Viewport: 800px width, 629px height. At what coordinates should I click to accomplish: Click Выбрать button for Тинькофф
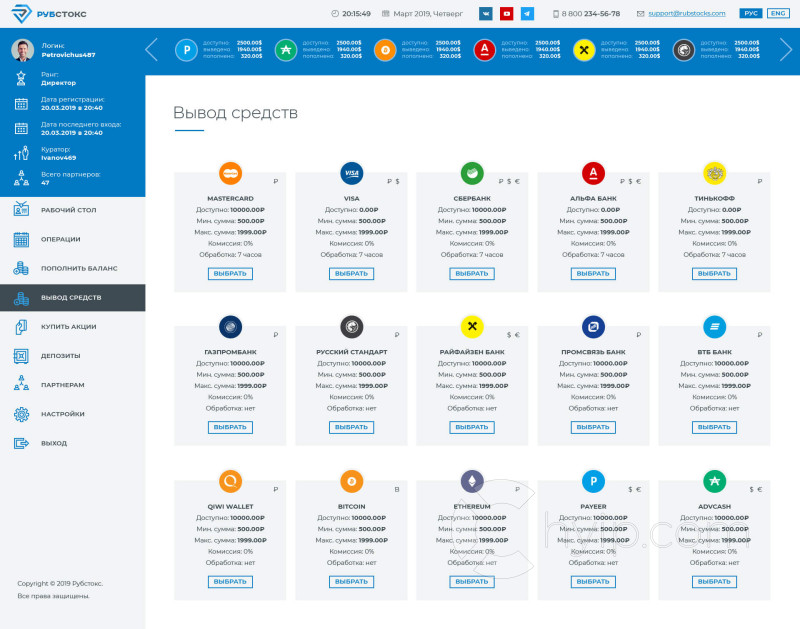tap(714, 273)
